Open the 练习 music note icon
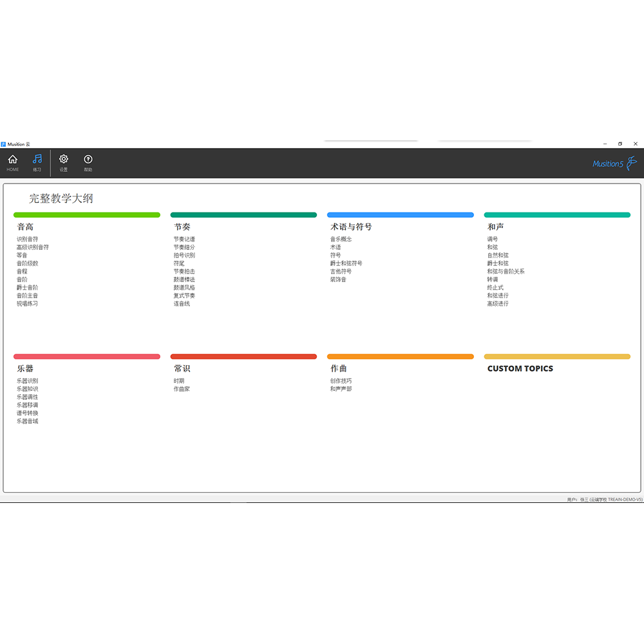644x644 pixels. [x=37, y=160]
